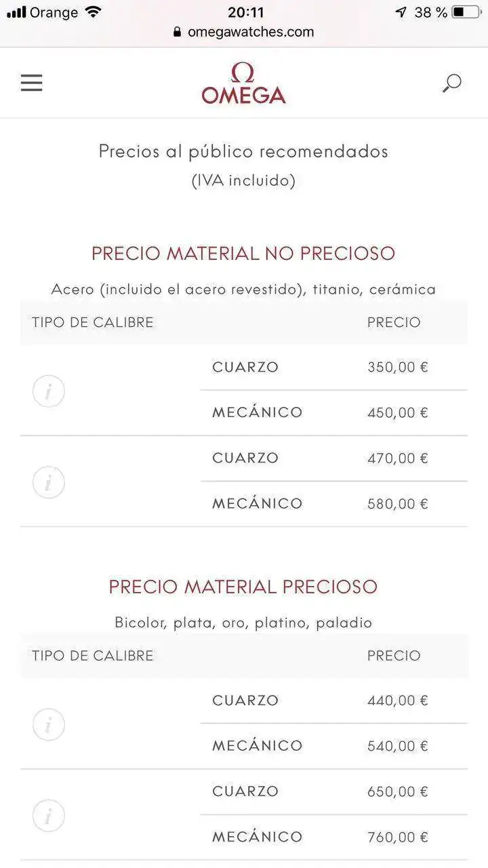Tap the PRECIO MATERIAL NO PRECIOSO heading
Screen dimensions: 488x868
243,254
